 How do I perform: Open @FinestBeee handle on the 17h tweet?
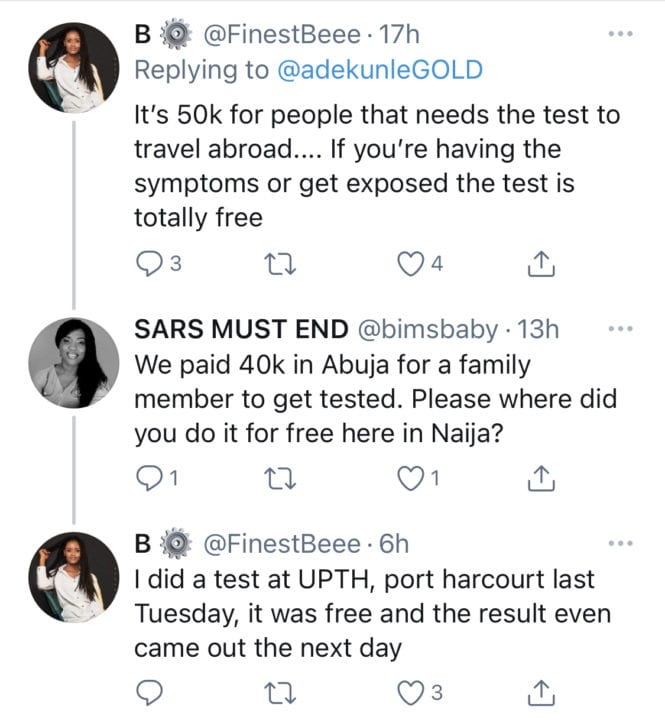[284, 35]
